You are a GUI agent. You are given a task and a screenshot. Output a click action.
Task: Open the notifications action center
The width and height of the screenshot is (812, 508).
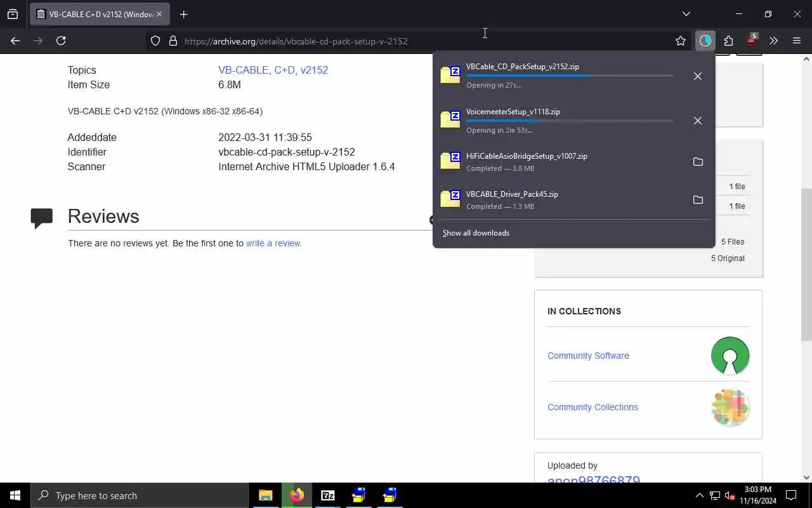(791, 495)
